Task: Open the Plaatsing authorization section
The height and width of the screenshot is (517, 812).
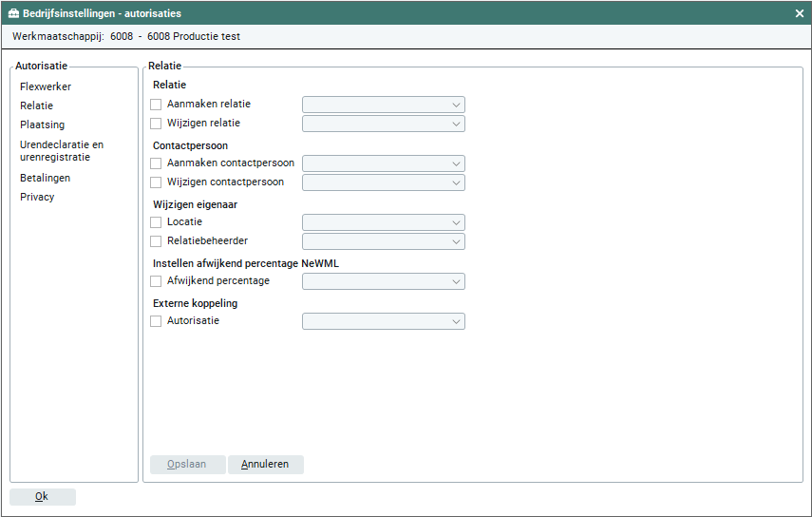Action: click(42, 124)
